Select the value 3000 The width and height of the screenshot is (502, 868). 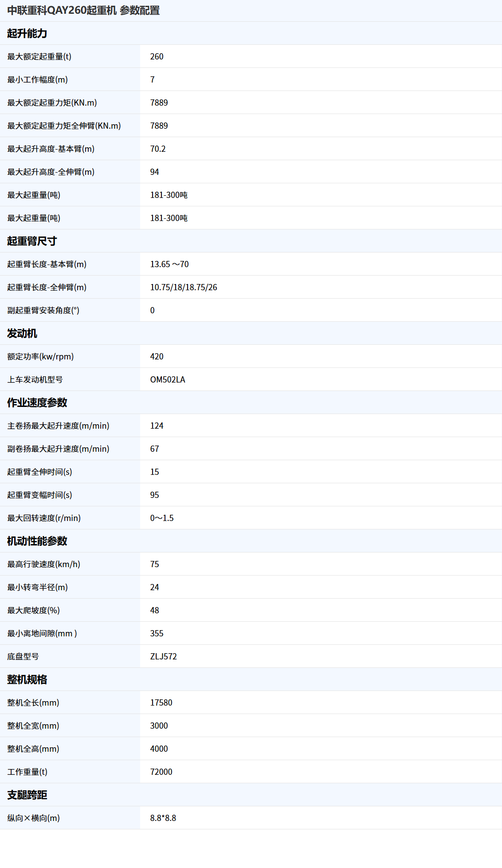159,726
